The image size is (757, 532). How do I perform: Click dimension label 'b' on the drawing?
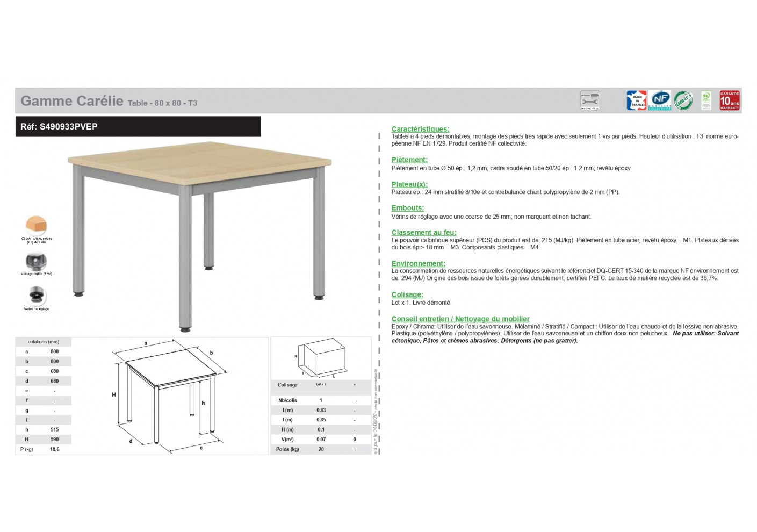tap(212, 353)
